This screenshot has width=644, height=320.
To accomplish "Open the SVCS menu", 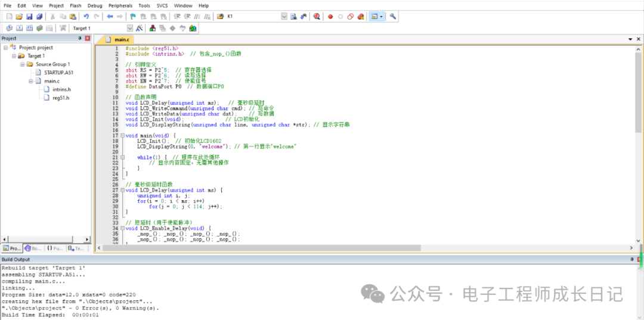I will (x=162, y=6).
